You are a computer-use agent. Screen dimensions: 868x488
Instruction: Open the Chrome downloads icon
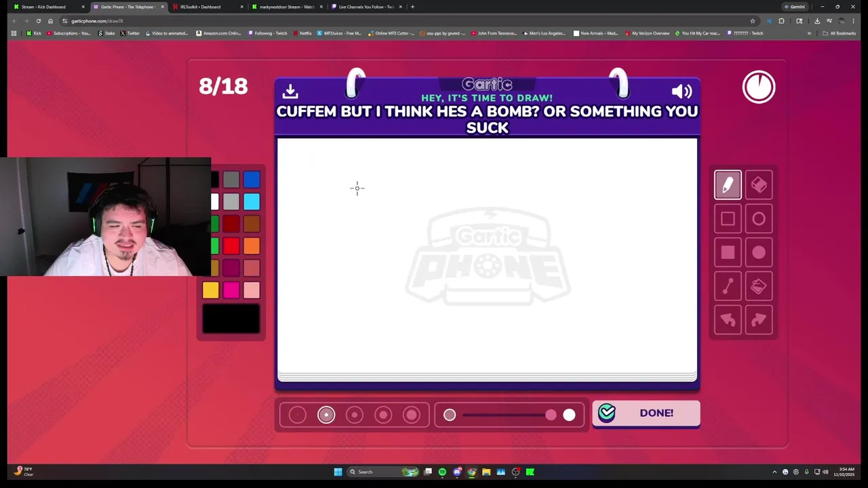[x=816, y=21]
